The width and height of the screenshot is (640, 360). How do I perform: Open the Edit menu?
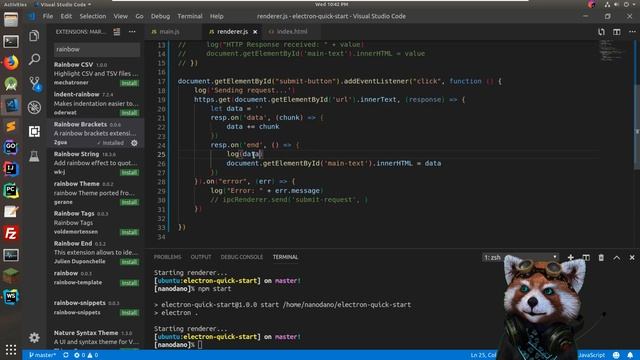coord(66,16)
